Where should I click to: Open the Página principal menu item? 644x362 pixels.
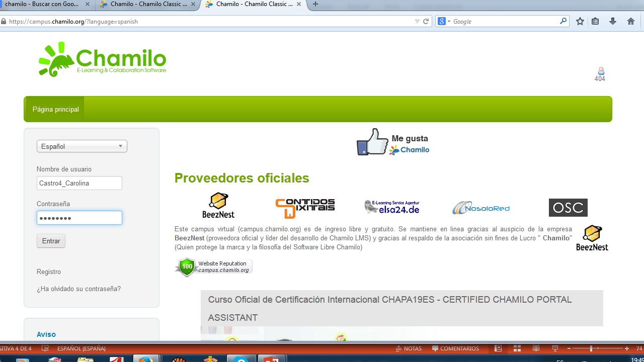55,109
